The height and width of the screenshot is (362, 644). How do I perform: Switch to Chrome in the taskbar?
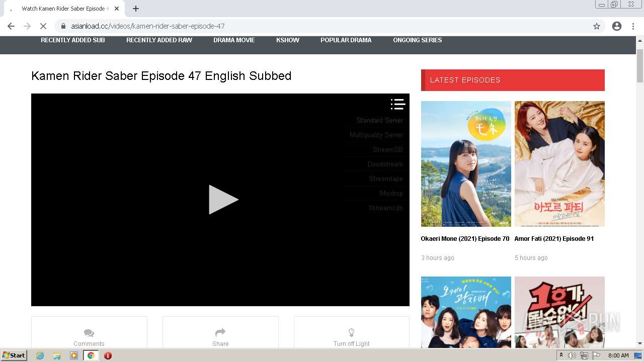[91, 355]
